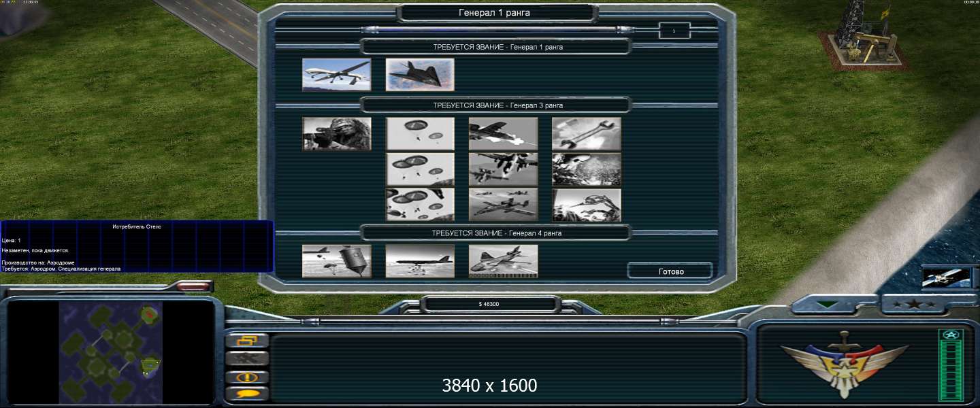Screen dimensions: 980x408
Task: Click the satellite special power shortcut
Action: pos(945,277)
